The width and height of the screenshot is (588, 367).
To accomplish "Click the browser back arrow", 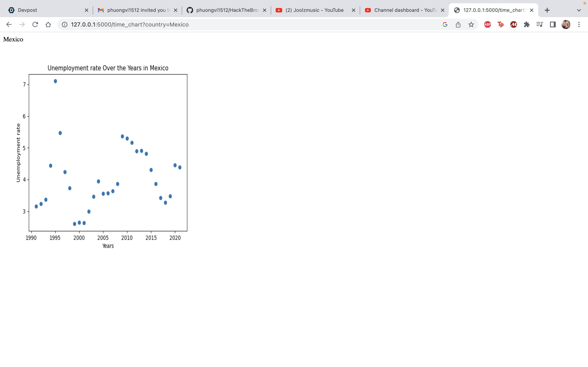I will pyautogui.click(x=9, y=24).
